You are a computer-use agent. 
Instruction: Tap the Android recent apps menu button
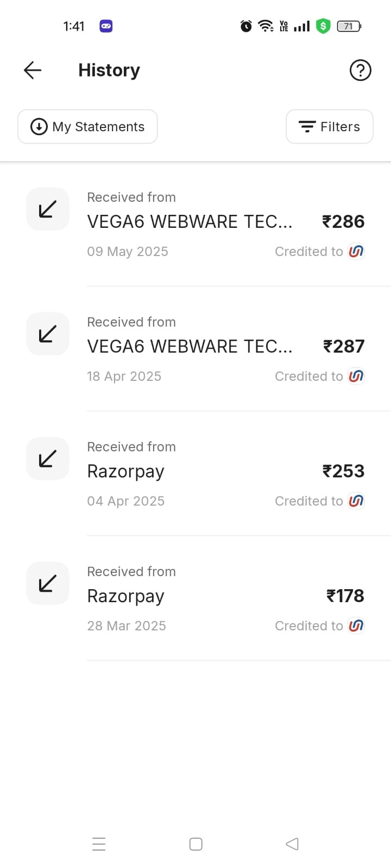(x=99, y=844)
